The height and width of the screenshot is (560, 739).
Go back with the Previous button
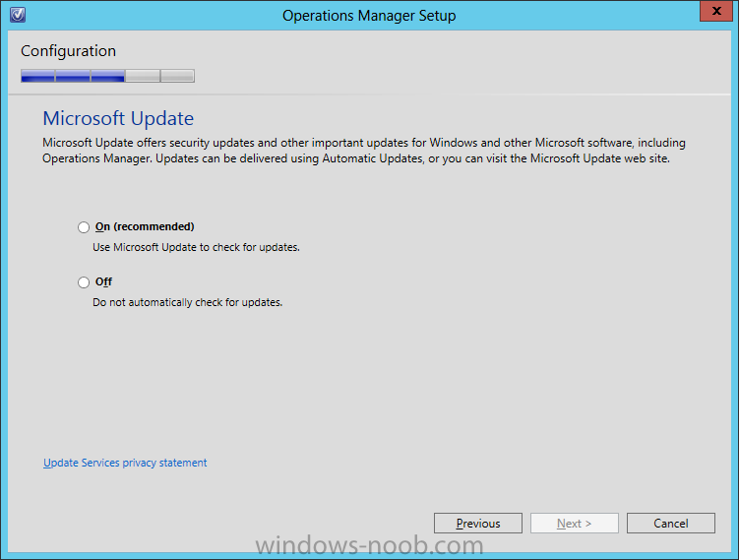point(478,524)
